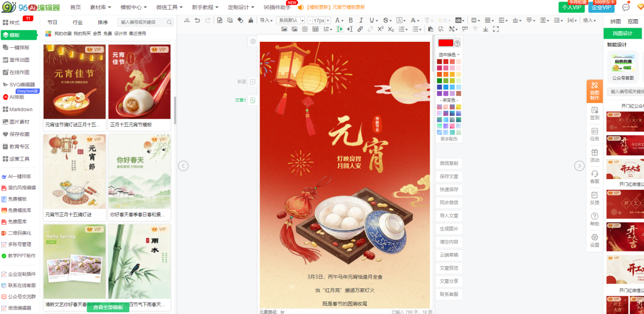Insert a table using the toolbar icon
This screenshot has height=314, width=644.
315,29
